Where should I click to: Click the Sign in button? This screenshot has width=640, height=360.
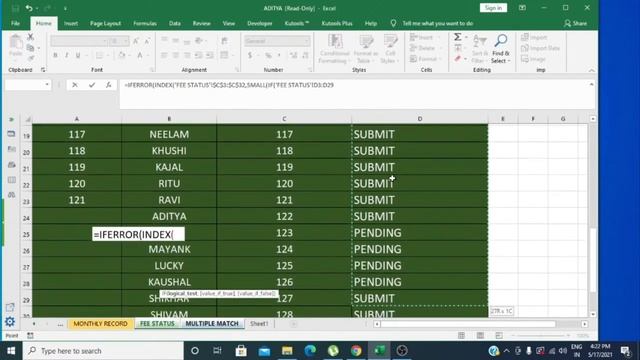click(493, 8)
